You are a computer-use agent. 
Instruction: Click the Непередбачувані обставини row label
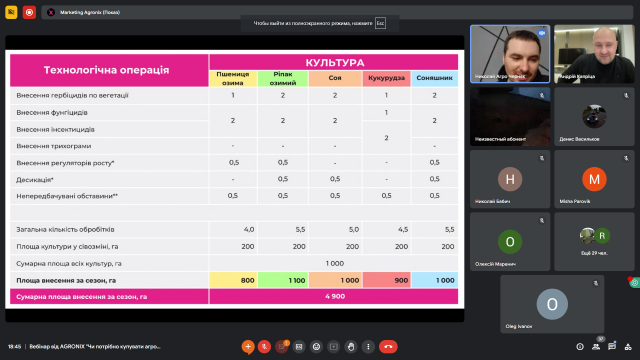[67, 196]
